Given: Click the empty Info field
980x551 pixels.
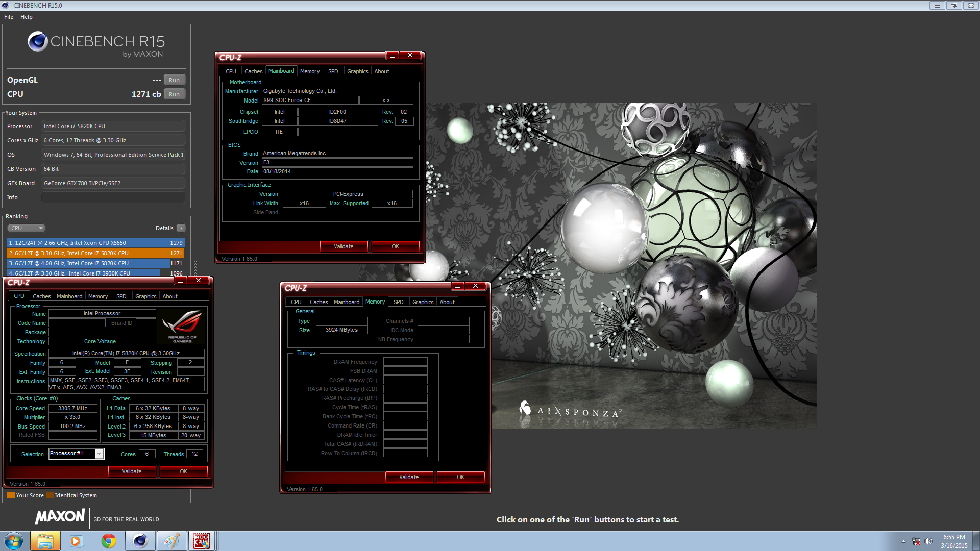Looking at the screenshot, I should pyautogui.click(x=113, y=197).
